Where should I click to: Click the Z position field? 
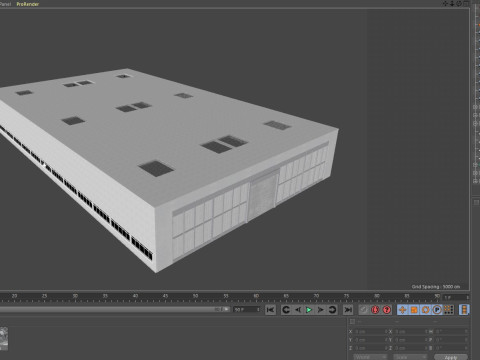[x=370, y=348]
